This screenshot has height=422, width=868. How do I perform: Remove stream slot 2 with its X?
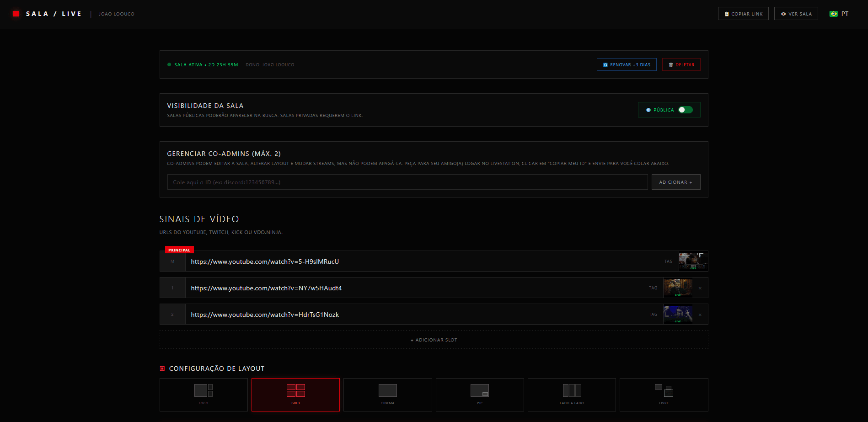[700, 314]
